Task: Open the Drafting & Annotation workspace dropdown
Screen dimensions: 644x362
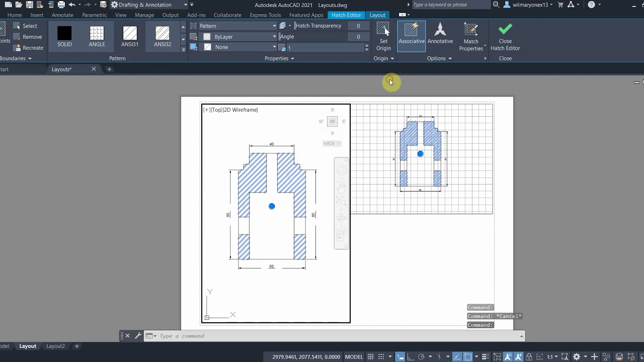Action: pyautogui.click(x=149, y=5)
